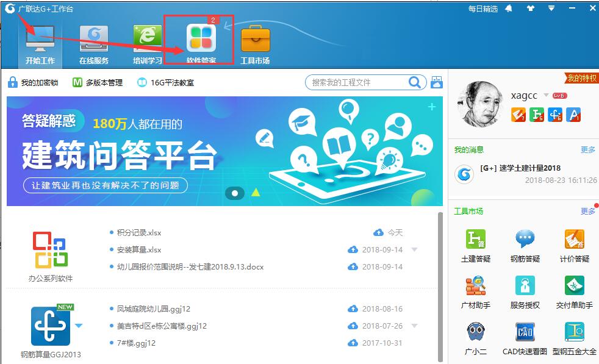Open the notification bell icon
The width and height of the screenshot is (599, 364).
(509, 8)
